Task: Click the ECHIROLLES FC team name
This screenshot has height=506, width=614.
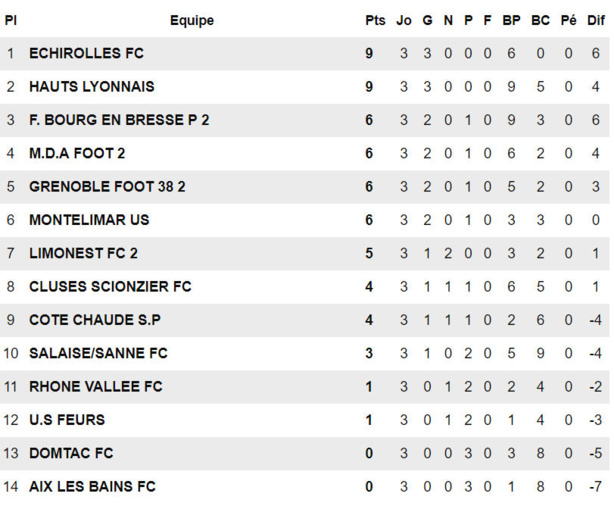Action: coord(87,54)
